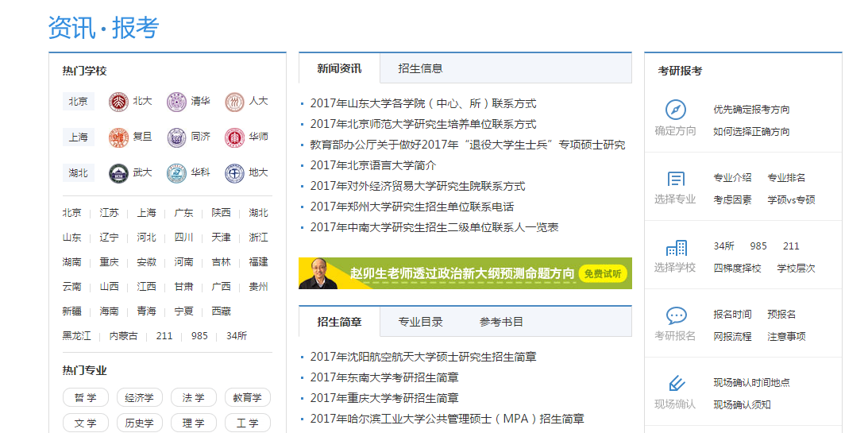Click the 经济学 major pill button
Screen dimensions: 868x433
[x=139, y=397]
